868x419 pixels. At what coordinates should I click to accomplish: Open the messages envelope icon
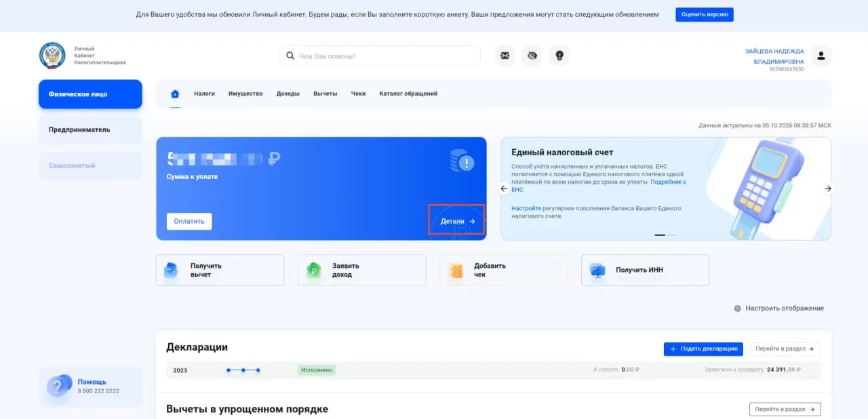click(x=505, y=56)
